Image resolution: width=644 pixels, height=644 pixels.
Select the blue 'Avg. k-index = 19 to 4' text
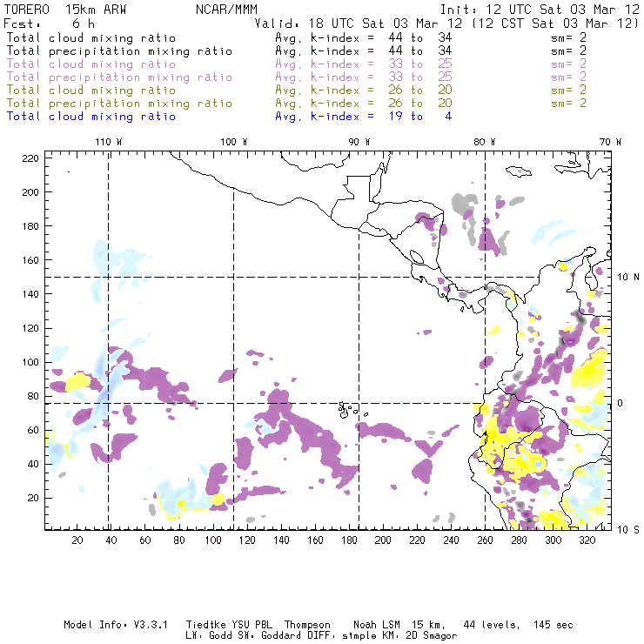[364, 117]
